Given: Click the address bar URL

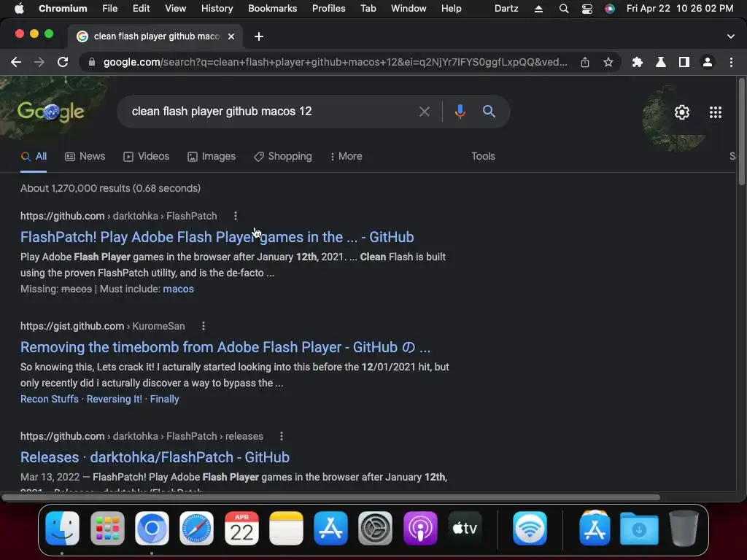Looking at the screenshot, I should tap(335, 62).
